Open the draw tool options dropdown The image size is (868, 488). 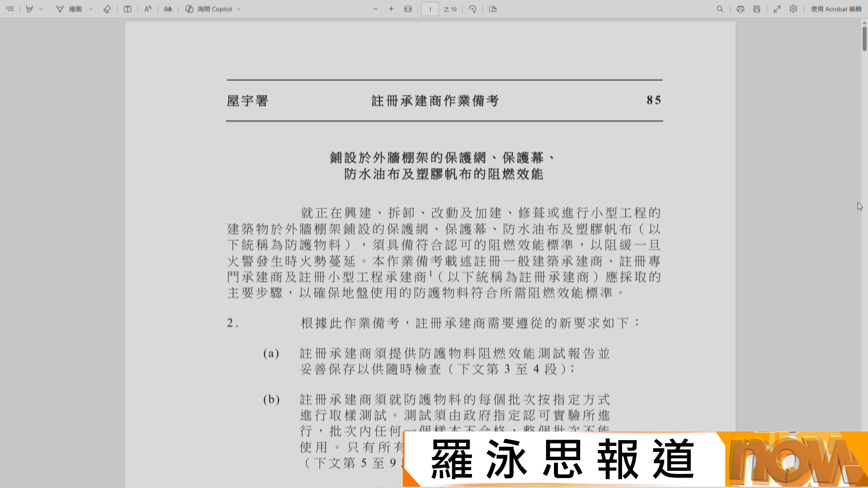coord(91,9)
